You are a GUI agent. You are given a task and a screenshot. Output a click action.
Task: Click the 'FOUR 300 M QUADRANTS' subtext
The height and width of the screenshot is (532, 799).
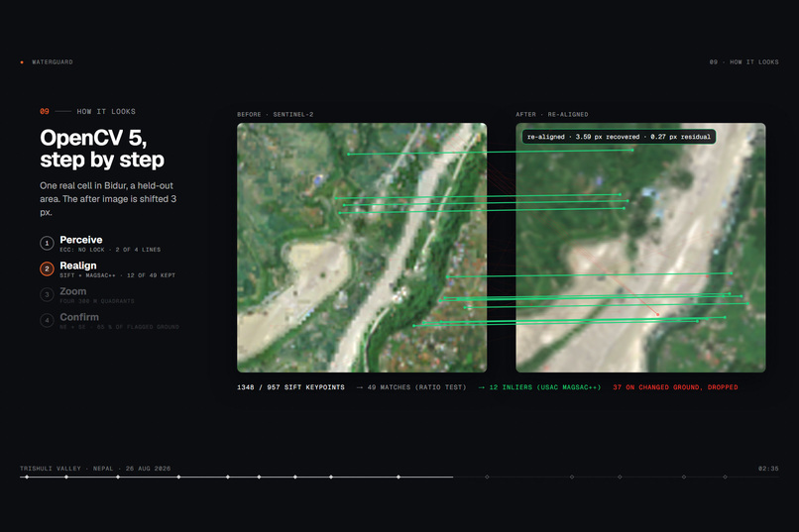coord(97,301)
